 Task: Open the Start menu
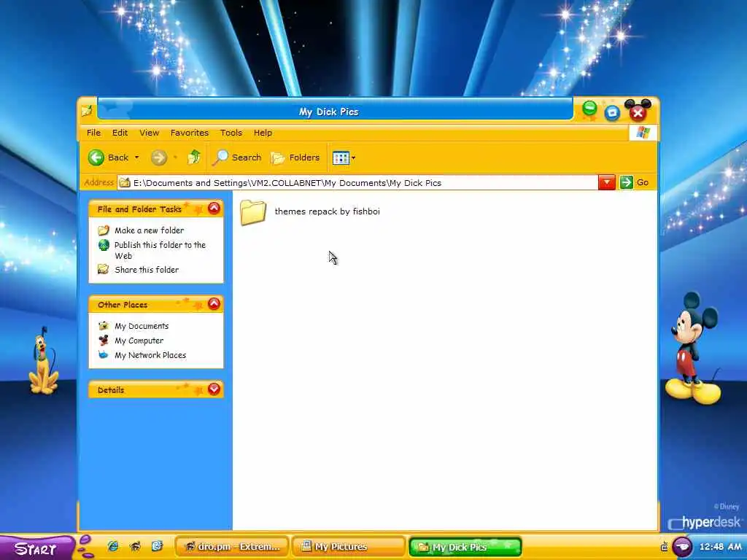click(36, 548)
